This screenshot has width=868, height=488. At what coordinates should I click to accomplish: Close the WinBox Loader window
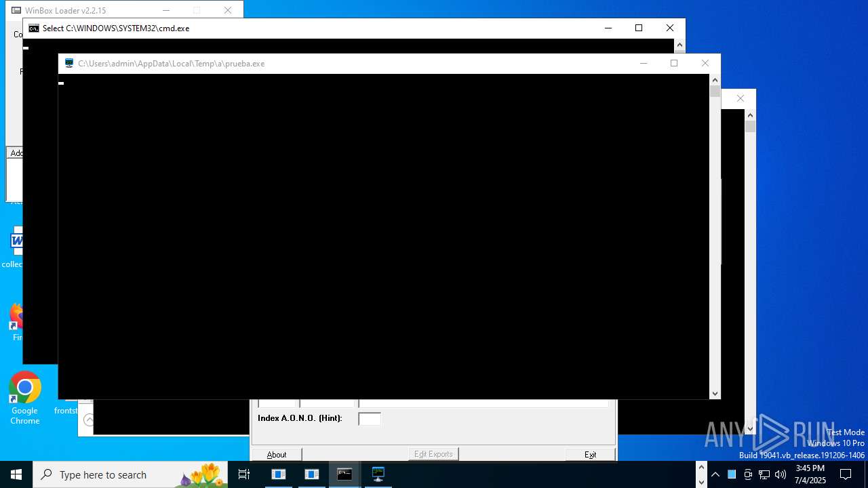pyautogui.click(x=228, y=10)
